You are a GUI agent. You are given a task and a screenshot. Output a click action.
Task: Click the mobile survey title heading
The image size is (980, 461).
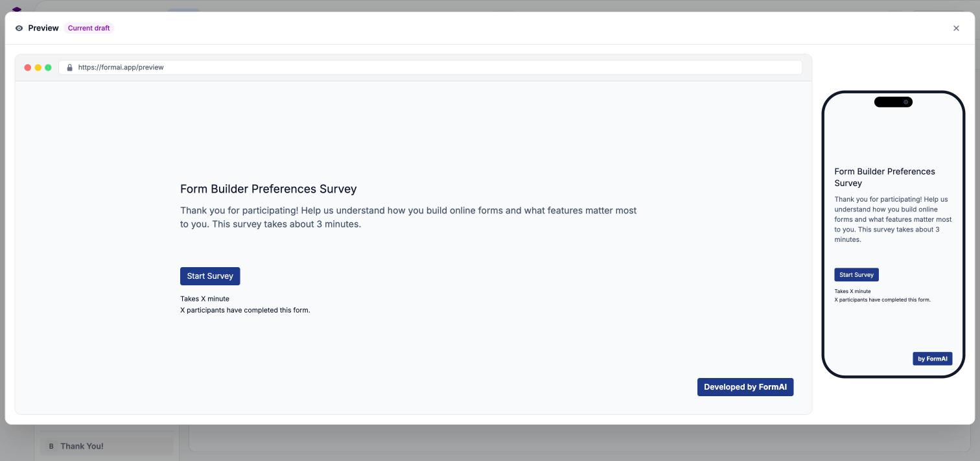pyautogui.click(x=885, y=177)
